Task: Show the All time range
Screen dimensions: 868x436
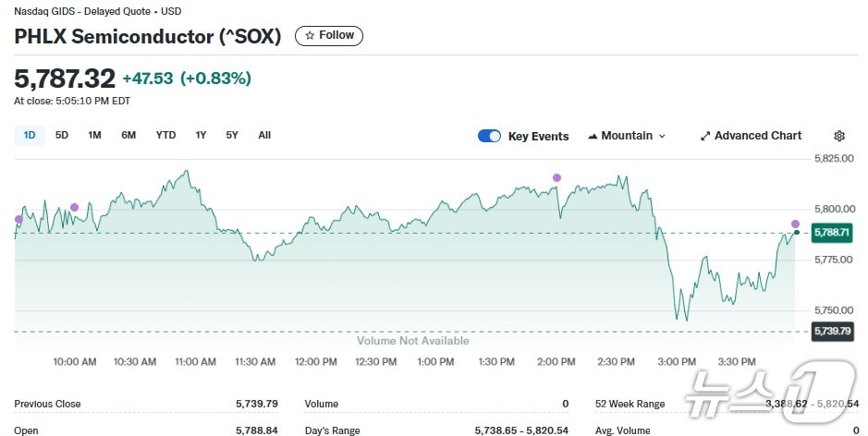Action: click(x=264, y=136)
